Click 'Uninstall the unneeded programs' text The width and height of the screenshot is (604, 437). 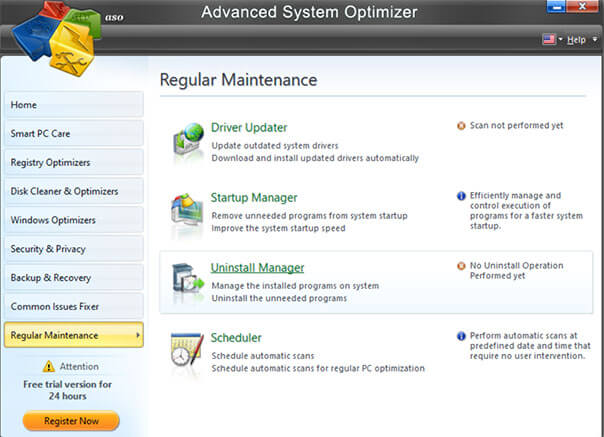coord(279,298)
